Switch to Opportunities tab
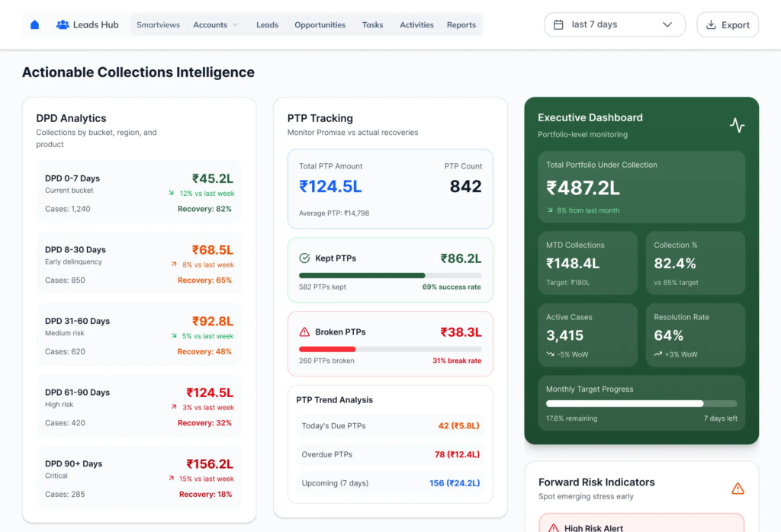The image size is (781, 532). [320, 24]
